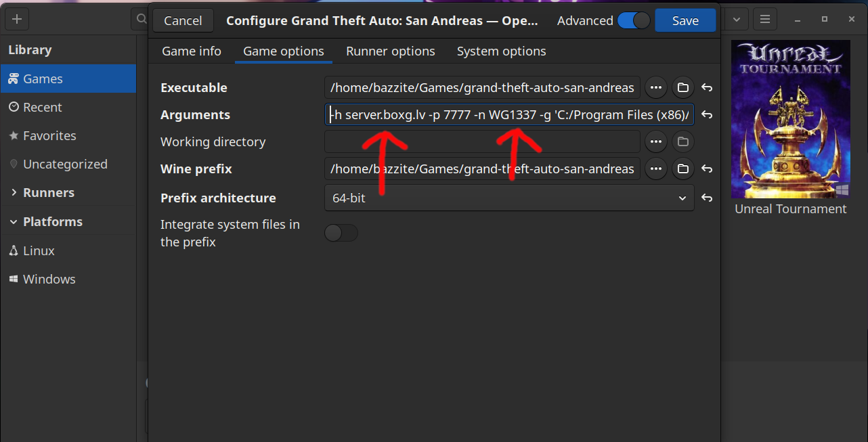
Task: Enable Integrate system files in the prefix
Action: 341,233
